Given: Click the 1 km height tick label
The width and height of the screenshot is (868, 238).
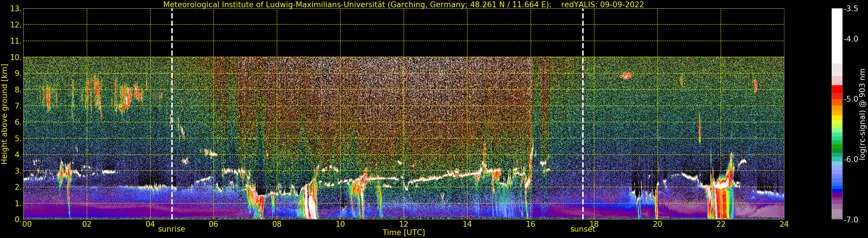Looking at the screenshot, I should tap(18, 203).
